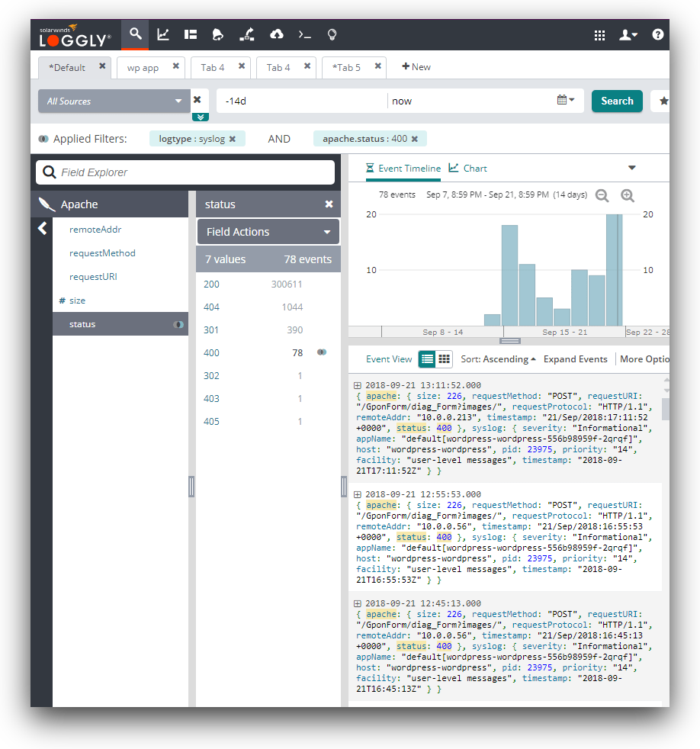Viewport: 700px width, 749px height.
Task: Switch event view to grid mode
Action: pos(444,359)
